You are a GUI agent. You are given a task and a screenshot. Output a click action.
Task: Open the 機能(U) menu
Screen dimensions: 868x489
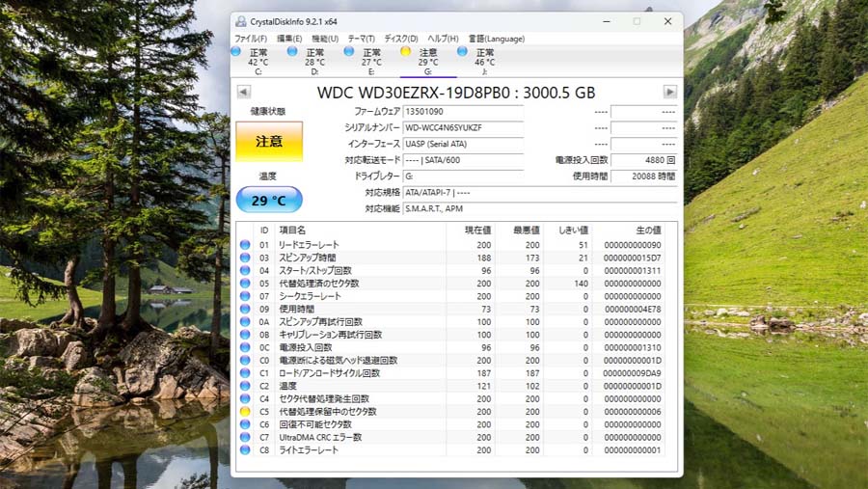point(325,39)
